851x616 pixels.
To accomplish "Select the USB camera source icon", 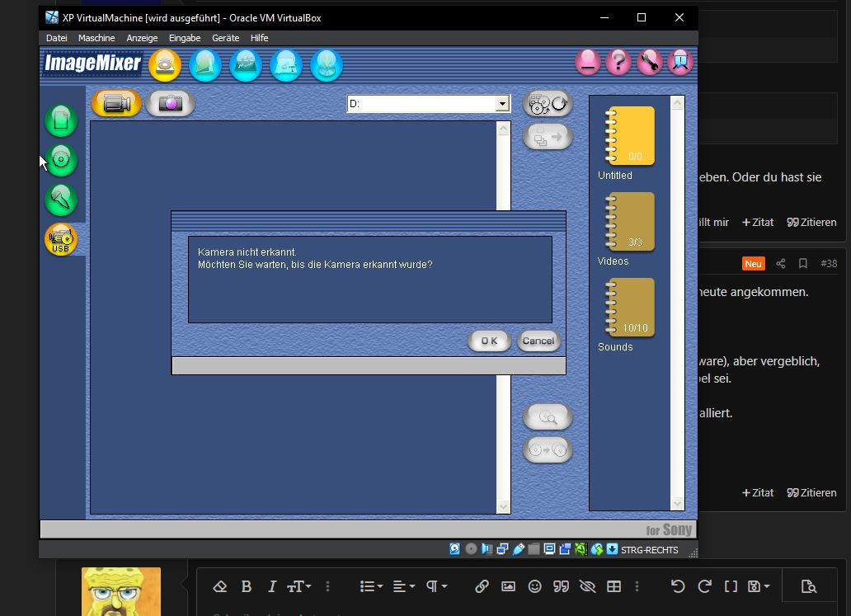I will click(x=61, y=239).
